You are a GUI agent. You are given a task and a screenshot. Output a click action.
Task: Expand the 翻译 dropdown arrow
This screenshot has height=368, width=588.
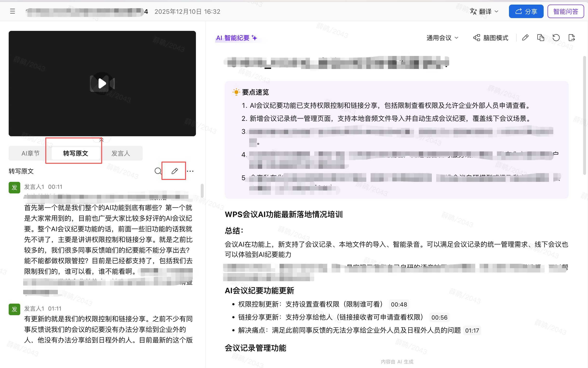[497, 11]
